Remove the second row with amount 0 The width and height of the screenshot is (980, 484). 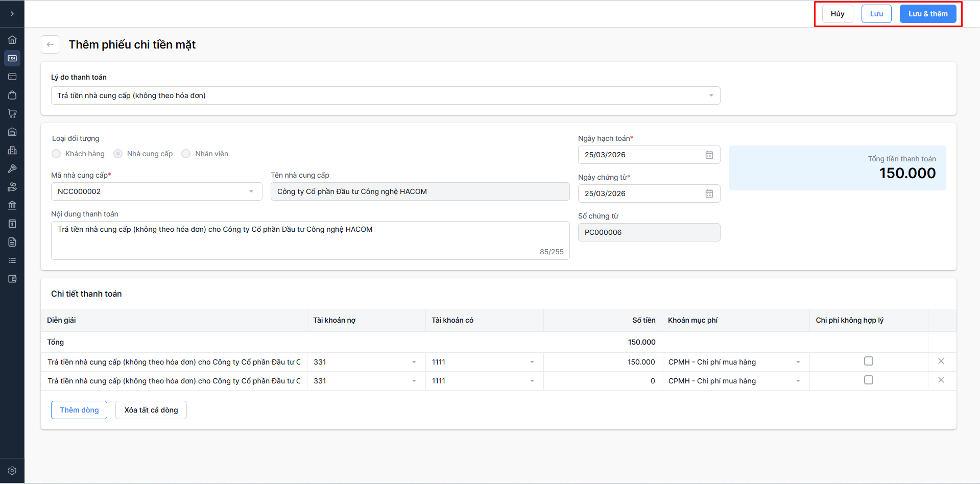(x=941, y=380)
